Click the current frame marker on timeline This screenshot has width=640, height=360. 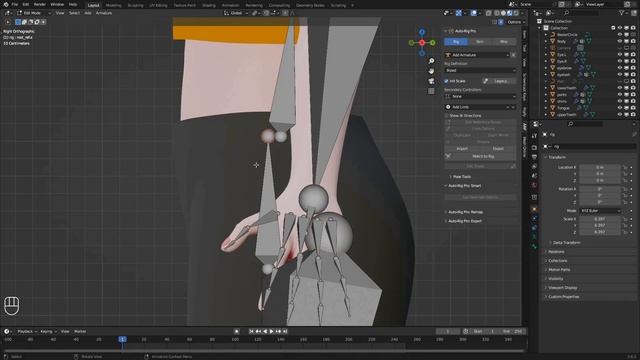122,339
